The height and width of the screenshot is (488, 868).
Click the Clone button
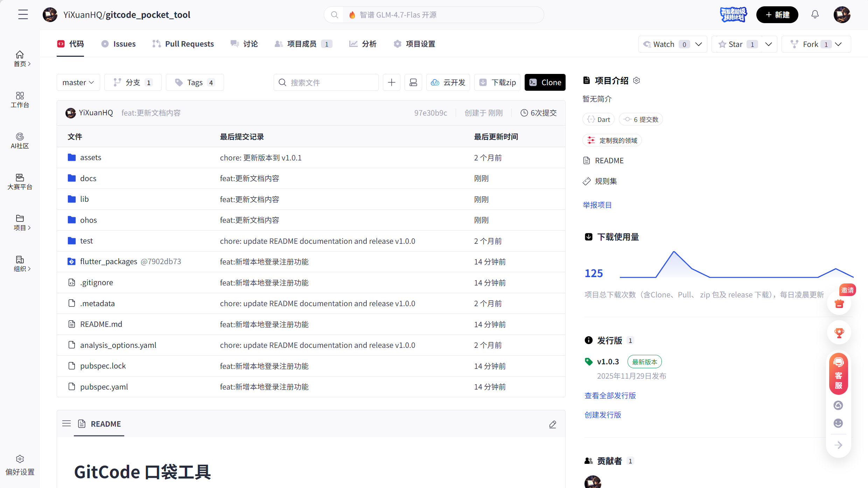click(x=545, y=82)
